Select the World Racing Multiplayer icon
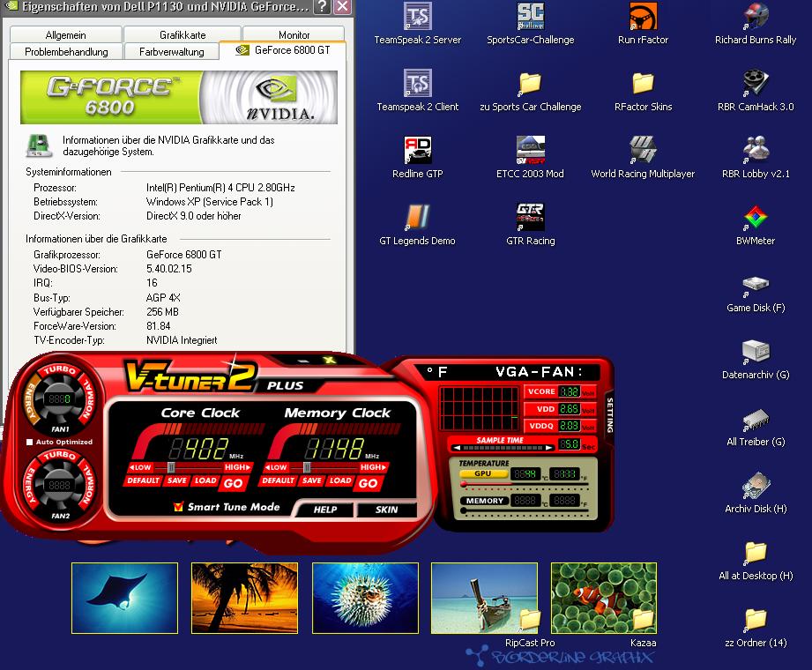812x670 pixels. (643, 150)
